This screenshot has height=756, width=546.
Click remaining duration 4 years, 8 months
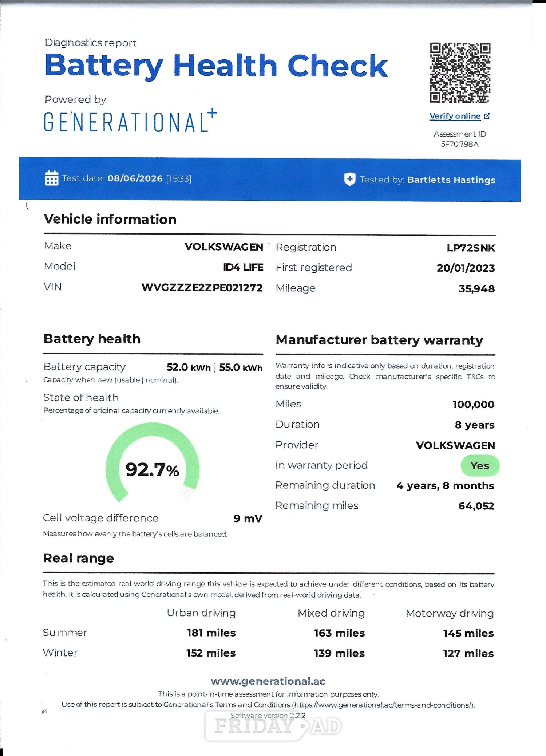click(445, 486)
